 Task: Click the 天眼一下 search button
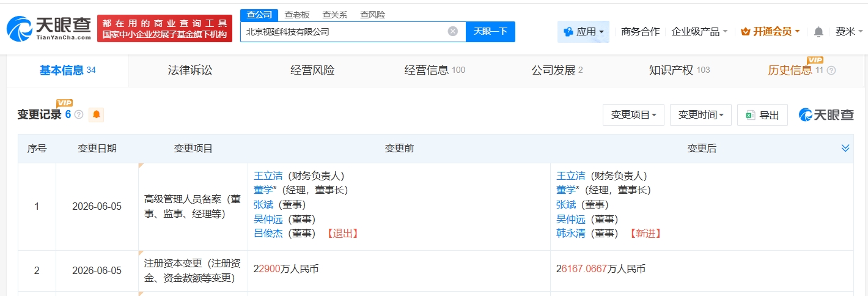pos(490,31)
